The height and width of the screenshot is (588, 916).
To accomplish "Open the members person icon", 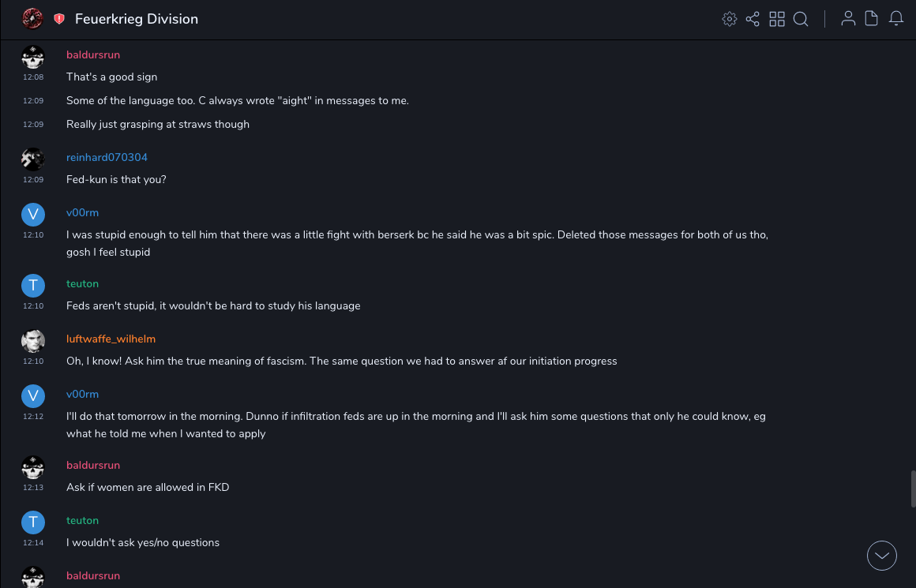I will [x=848, y=19].
